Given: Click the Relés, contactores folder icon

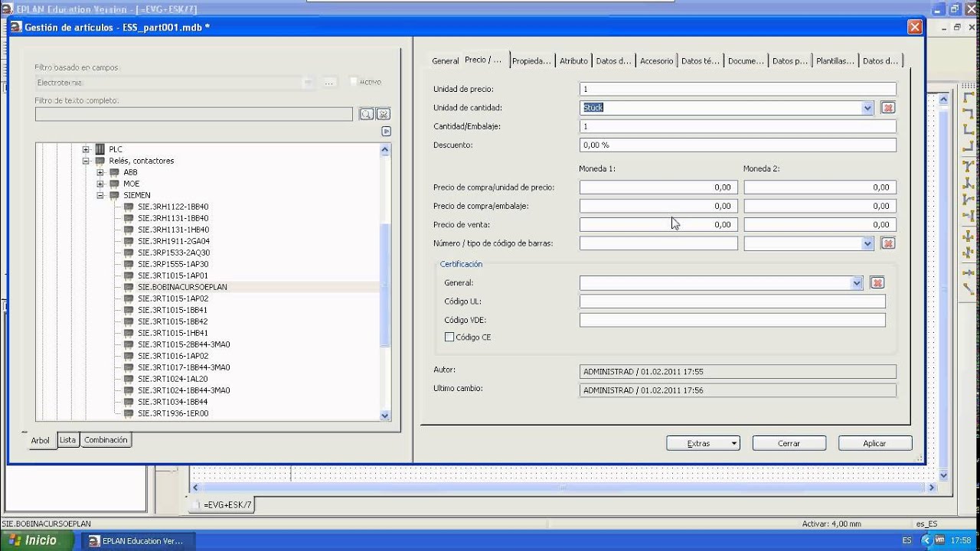Looking at the screenshot, I should [x=100, y=161].
